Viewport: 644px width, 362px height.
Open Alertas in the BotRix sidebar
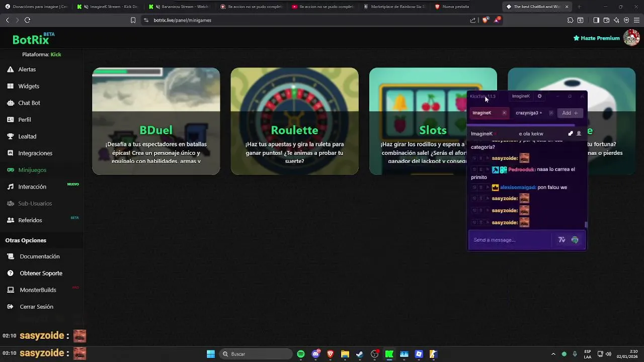click(x=27, y=69)
